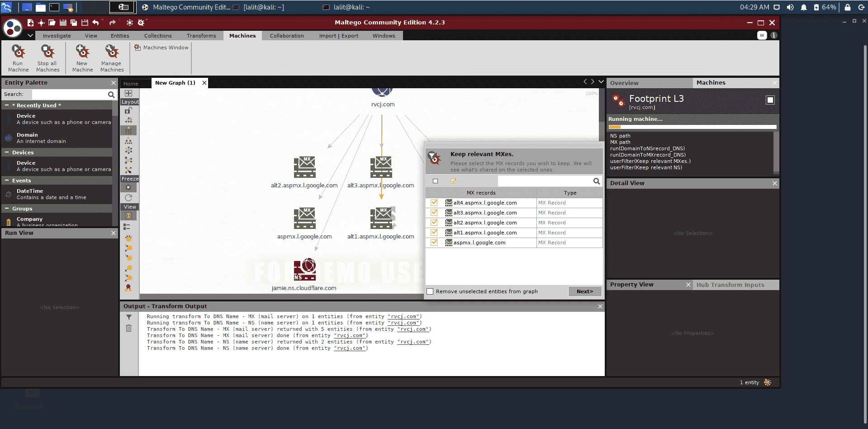Click the Entity Palette search magnifier
The height and width of the screenshot is (429, 868).
tap(111, 94)
